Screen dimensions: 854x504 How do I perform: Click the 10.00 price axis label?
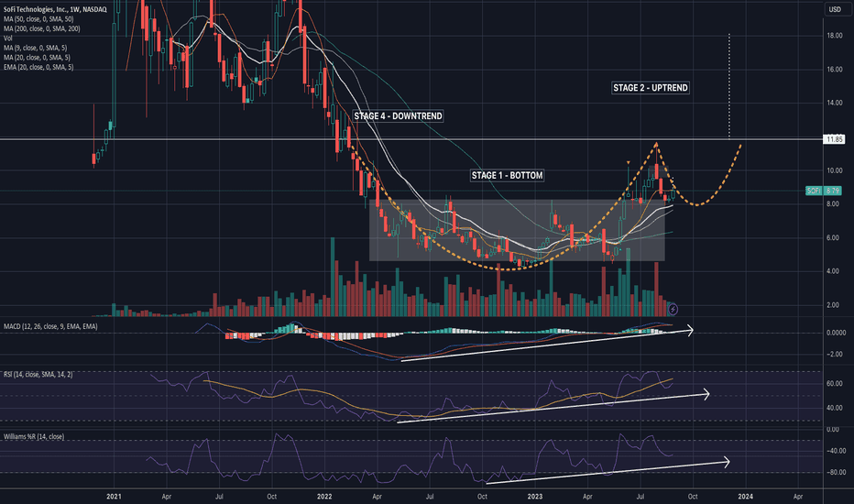coord(835,170)
